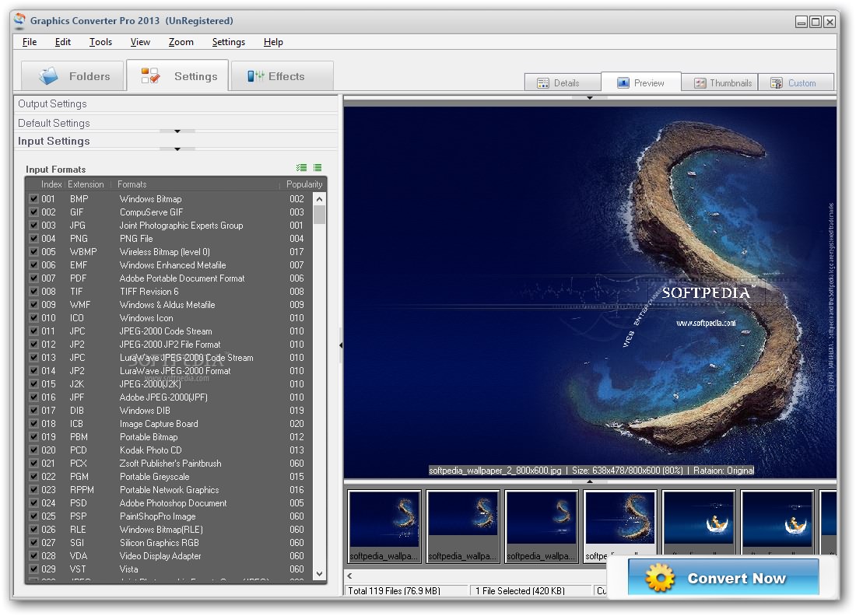Click the preview caption "softpedia_wallpaper_2_800x600.jpg"
Image resolution: width=856 pixels, height=616 pixels.
point(495,471)
